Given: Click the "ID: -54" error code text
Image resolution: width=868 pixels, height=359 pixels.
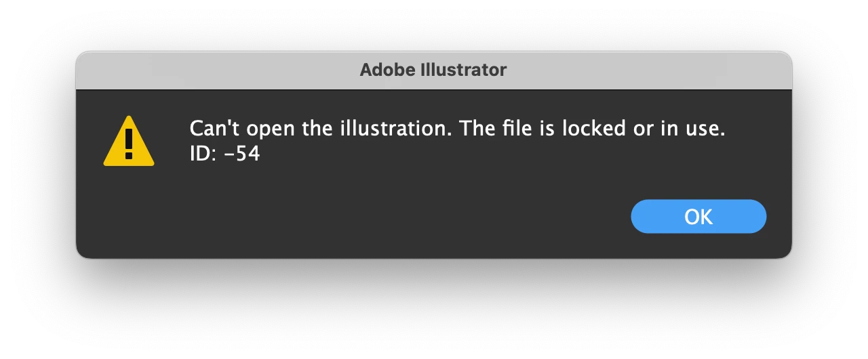Looking at the screenshot, I should (x=224, y=154).
